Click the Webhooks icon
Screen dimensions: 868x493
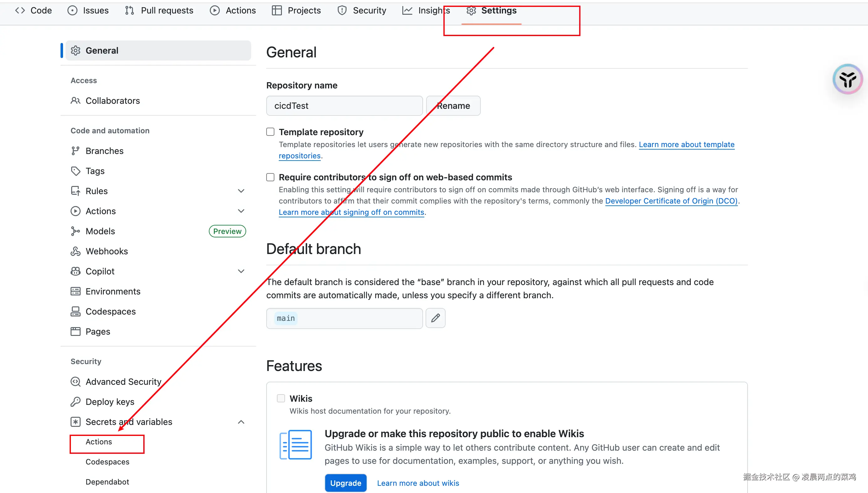75,251
